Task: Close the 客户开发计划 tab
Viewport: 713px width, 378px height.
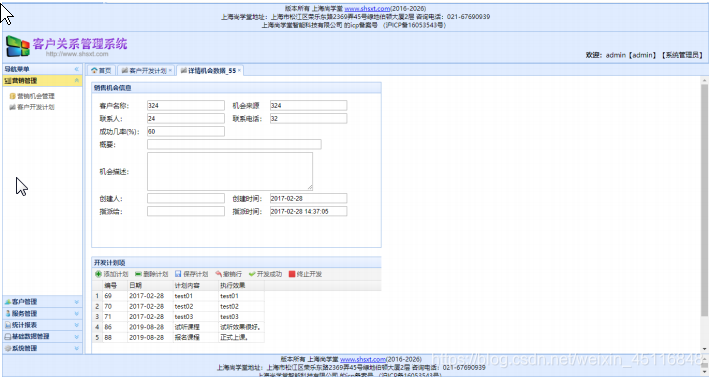Action: click(170, 71)
